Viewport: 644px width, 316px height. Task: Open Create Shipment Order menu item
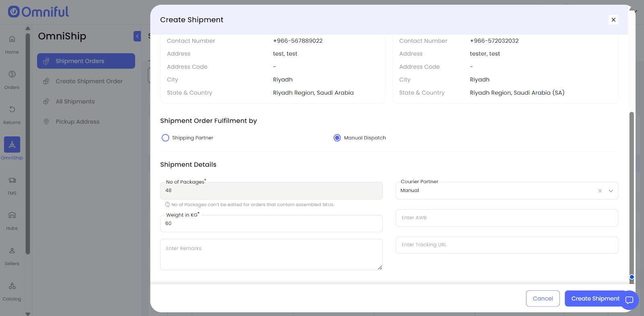tap(89, 81)
